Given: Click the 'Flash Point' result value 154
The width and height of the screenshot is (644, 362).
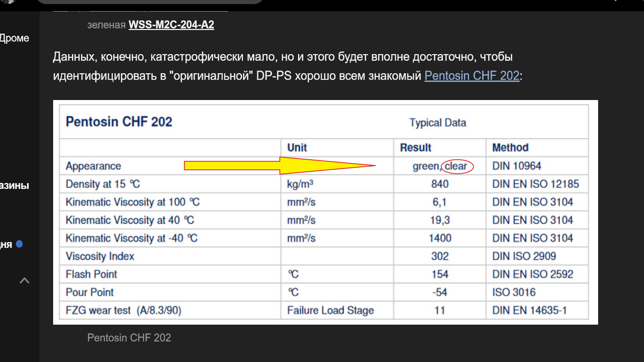Looking at the screenshot, I should click(439, 275).
